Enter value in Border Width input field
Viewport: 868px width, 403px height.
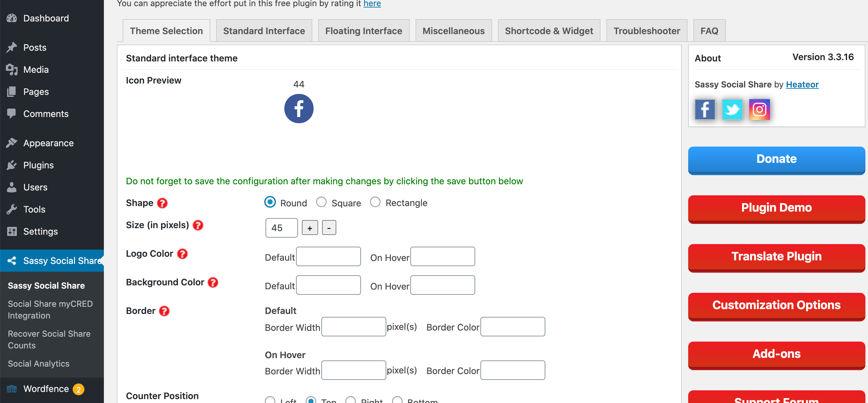(x=353, y=327)
